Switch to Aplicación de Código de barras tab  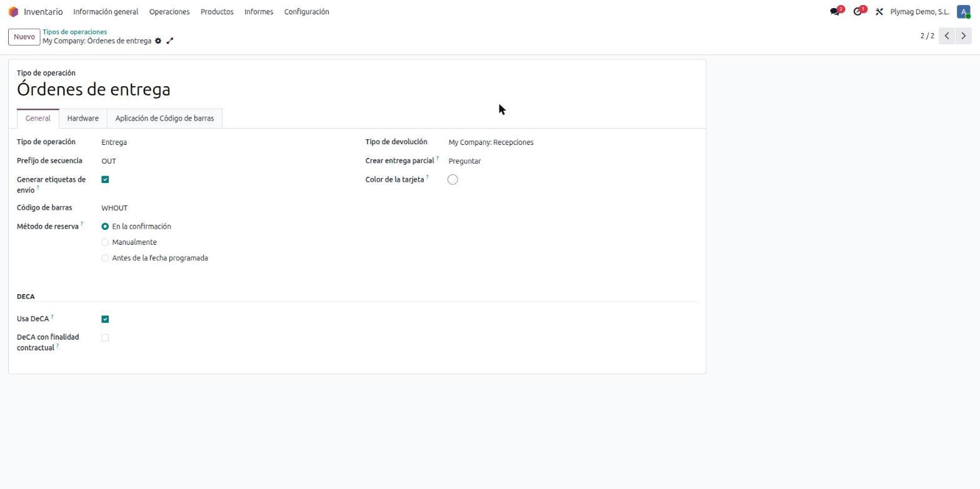pyautogui.click(x=164, y=119)
